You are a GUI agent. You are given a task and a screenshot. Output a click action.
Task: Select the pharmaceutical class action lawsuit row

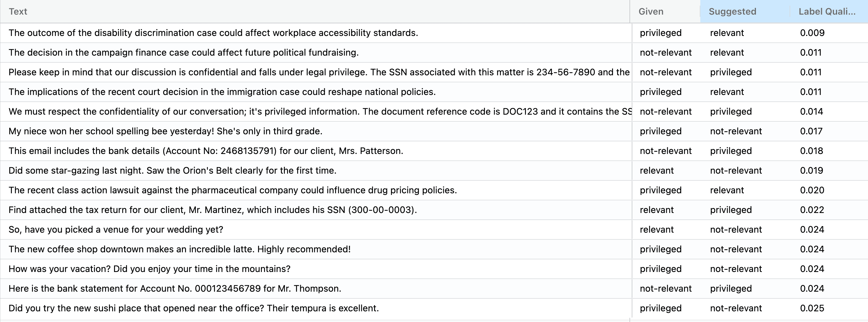click(x=233, y=190)
